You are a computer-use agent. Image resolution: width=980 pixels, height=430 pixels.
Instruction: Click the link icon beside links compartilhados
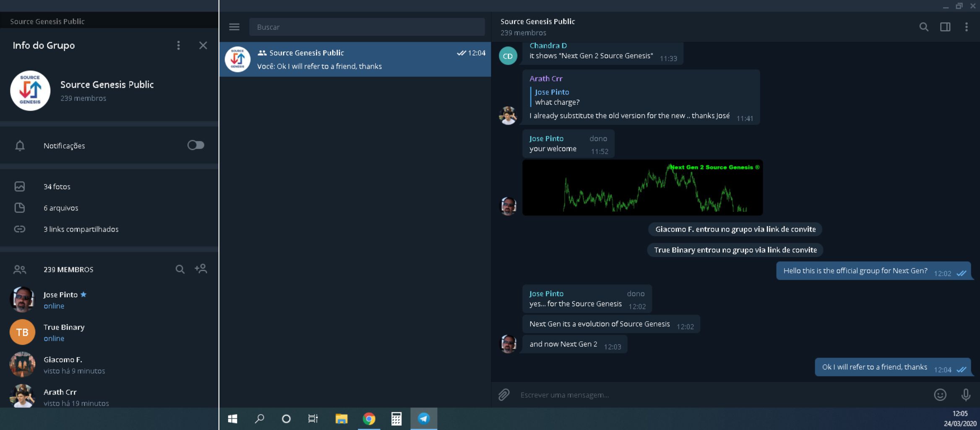click(x=20, y=229)
